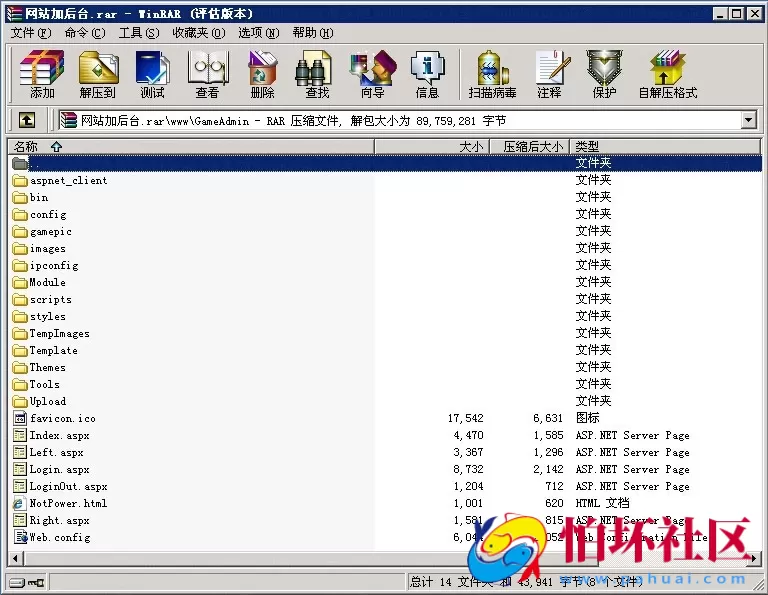Select the Web.config file icon
768x595 pixels.
point(20,537)
